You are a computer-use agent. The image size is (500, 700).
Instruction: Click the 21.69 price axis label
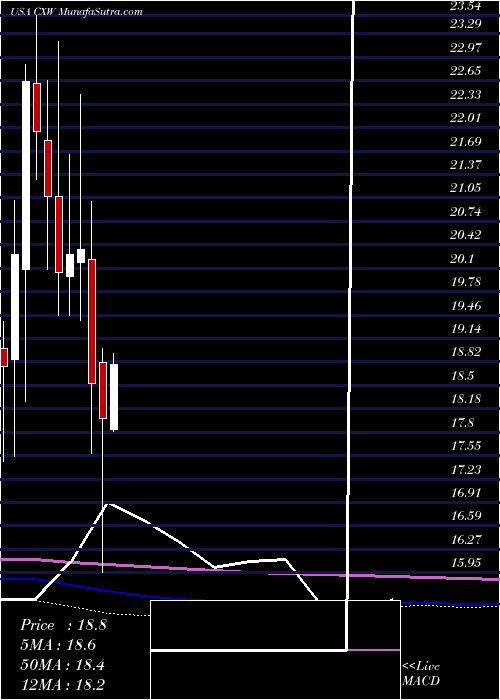click(x=465, y=142)
